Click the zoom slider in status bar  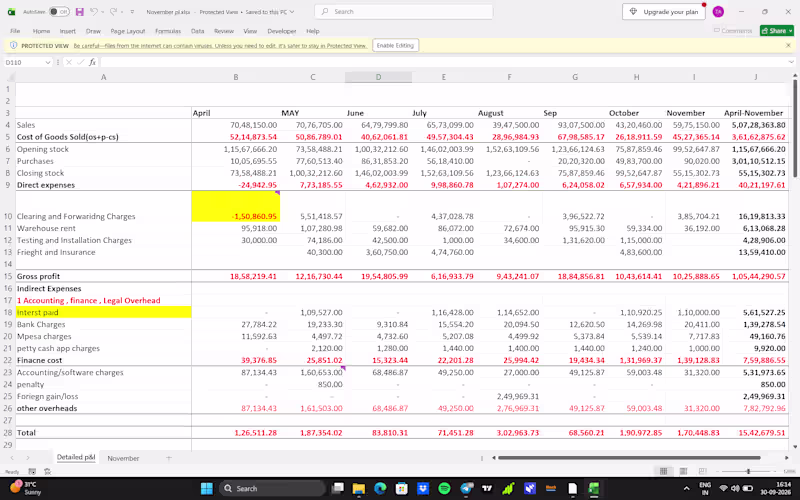[748, 471]
